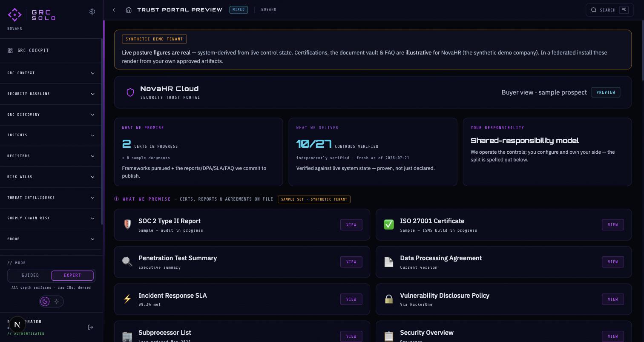This screenshot has width=644, height=342.
Task: Click the Data Processing Agreement document icon
Action: [389, 262]
